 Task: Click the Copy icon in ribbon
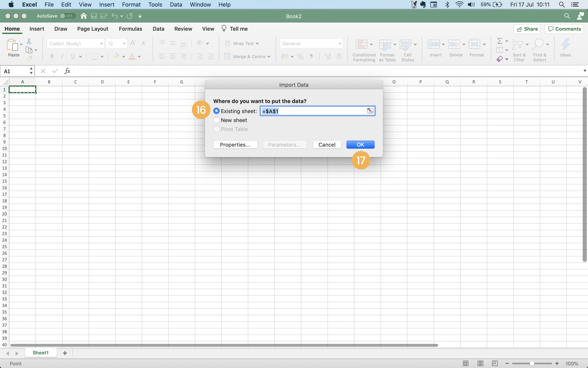tap(29, 50)
